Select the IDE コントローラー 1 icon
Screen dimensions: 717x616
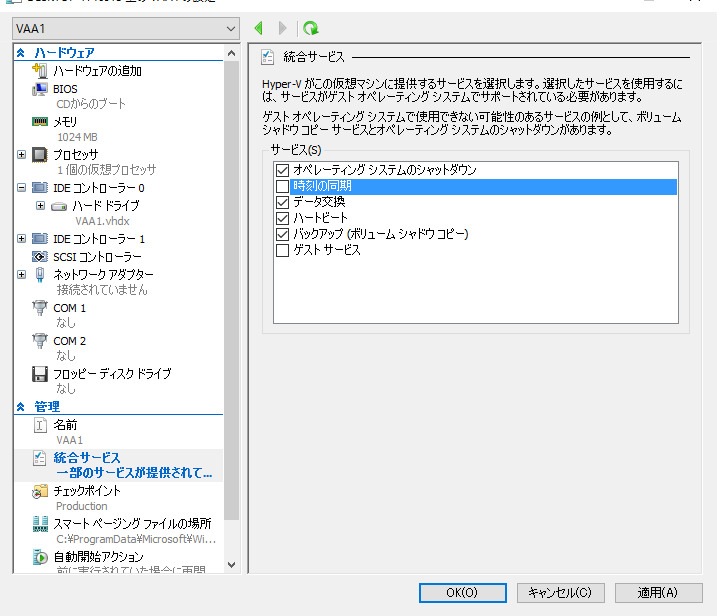pyautogui.click(x=40, y=239)
